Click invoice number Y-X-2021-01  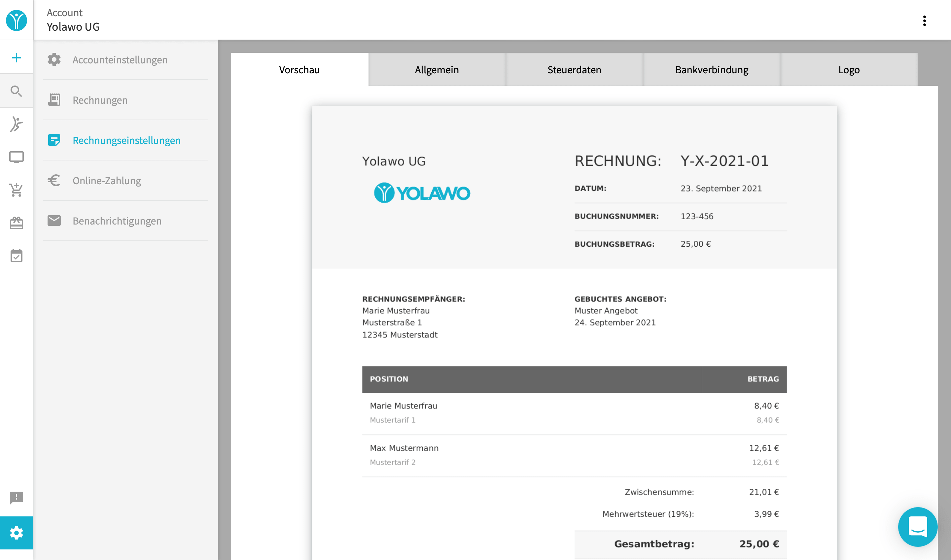pyautogui.click(x=724, y=161)
